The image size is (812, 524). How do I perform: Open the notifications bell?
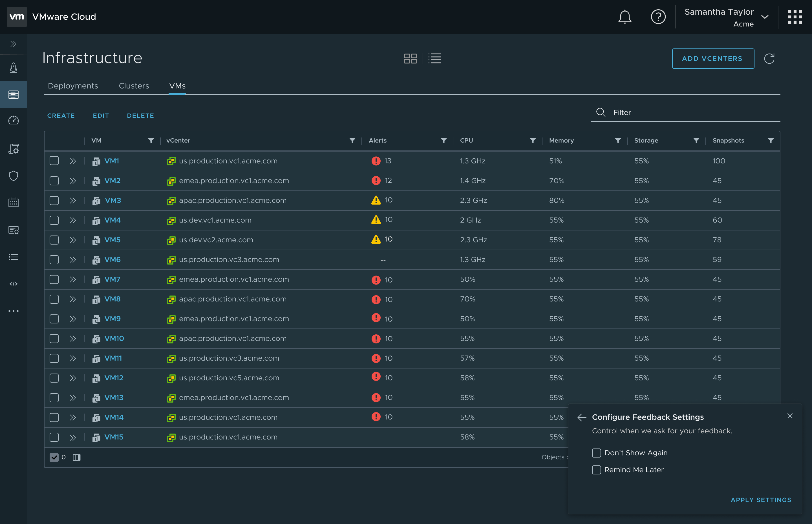click(x=625, y=17)
